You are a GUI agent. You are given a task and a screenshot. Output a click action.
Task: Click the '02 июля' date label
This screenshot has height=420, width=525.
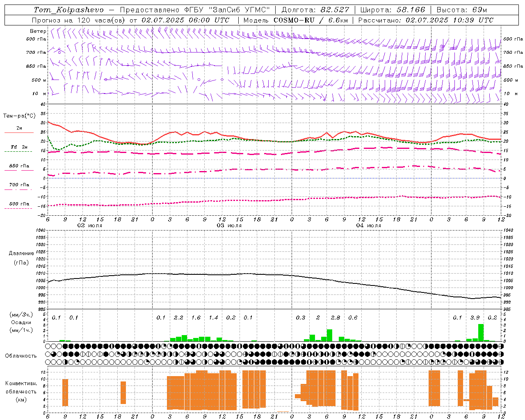tap(90, 226)
